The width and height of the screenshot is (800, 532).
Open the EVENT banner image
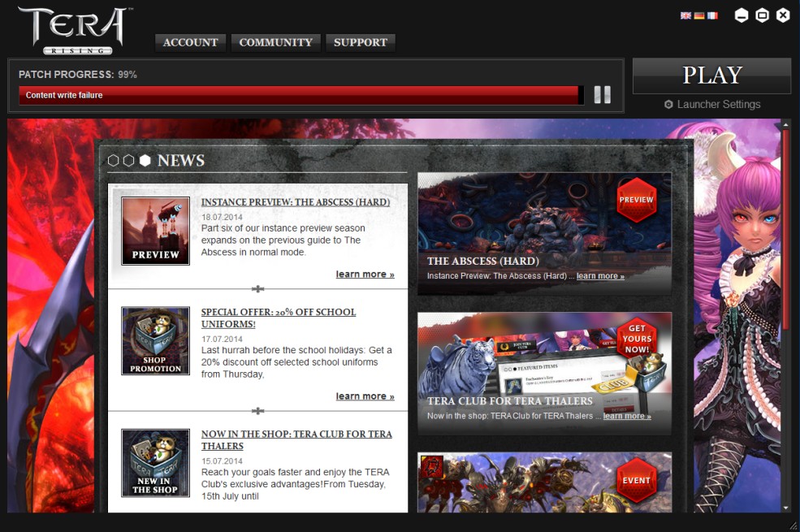point(544,482)
